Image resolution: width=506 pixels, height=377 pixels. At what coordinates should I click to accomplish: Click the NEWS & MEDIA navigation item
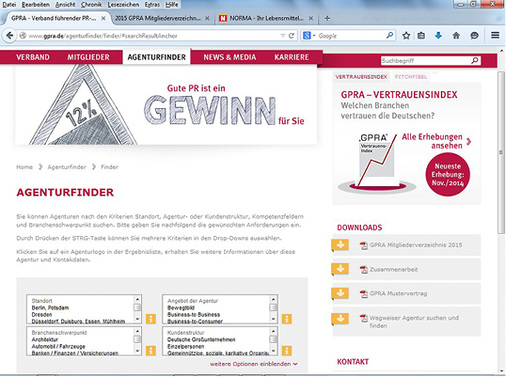pos(230,57)
